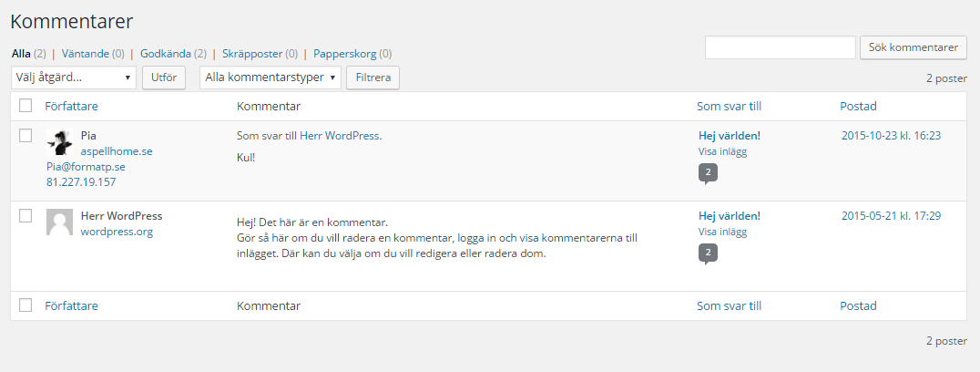980x372 pixels.
Task: Click the 'Kommentar' footer column label
Action: point(269,305)
